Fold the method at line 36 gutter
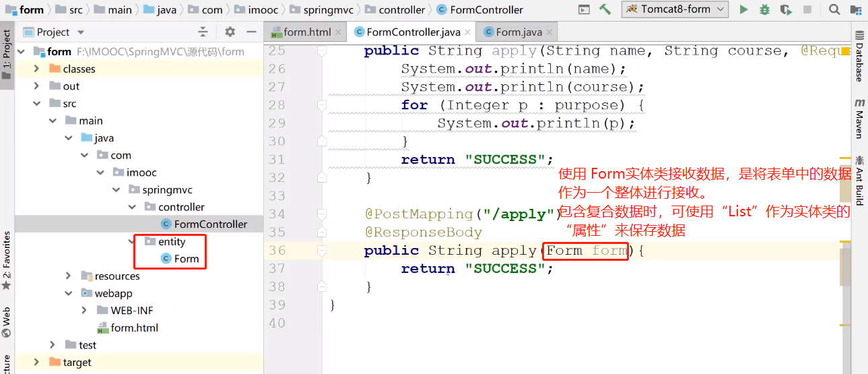The width and height of the screenshot is (868, 374). [x=322, y=251]
